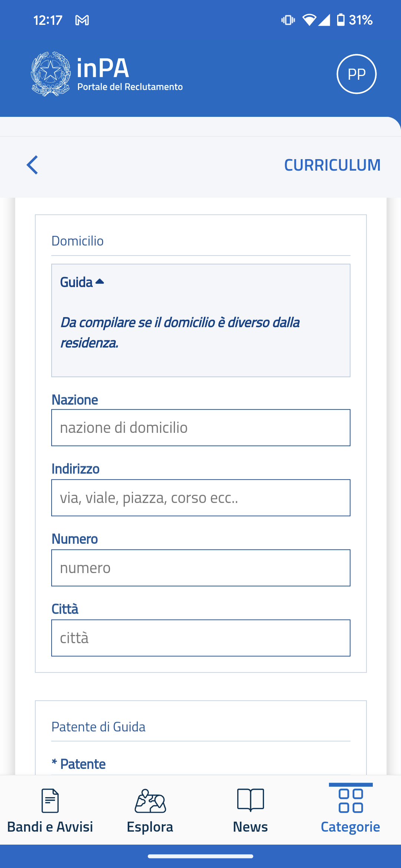Screen dimensions: 401x868
Task: Tap the battery status icon
Action: click(x=340, y=20)
